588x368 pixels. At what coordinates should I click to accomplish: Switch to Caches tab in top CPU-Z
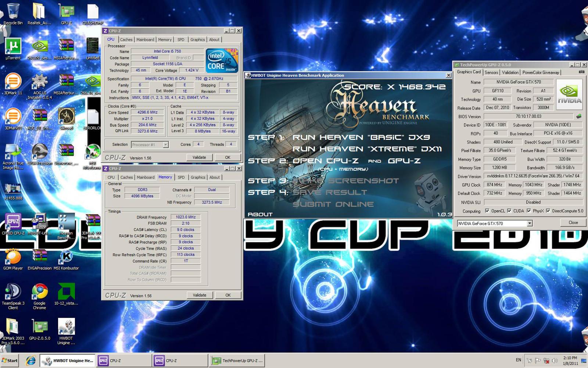tap(126, 40)
